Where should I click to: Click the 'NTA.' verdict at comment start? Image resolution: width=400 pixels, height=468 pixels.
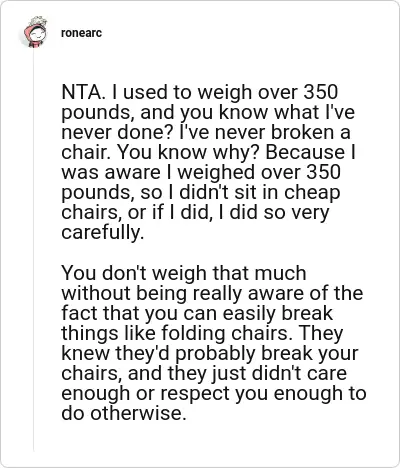[x=84, y=92]
